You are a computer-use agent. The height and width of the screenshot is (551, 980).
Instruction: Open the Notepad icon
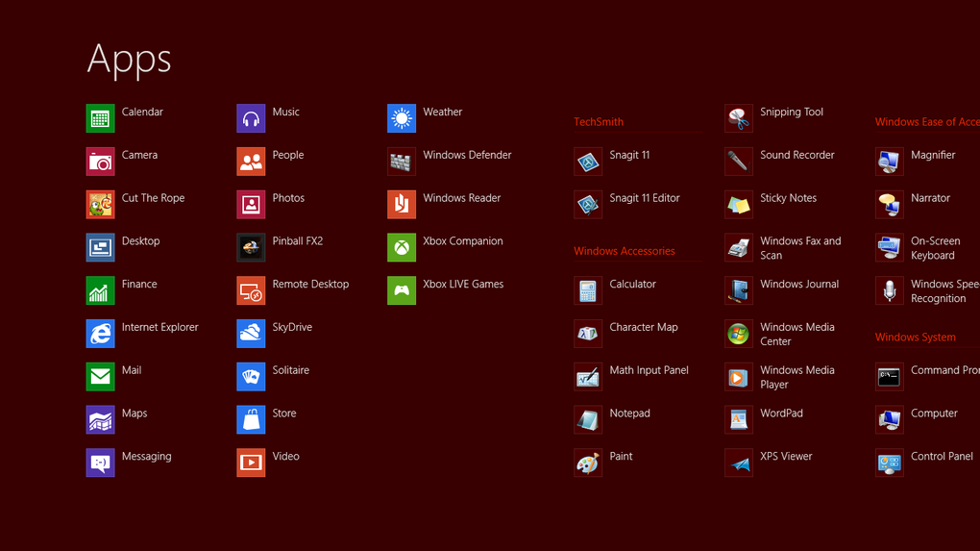point(588,419)
